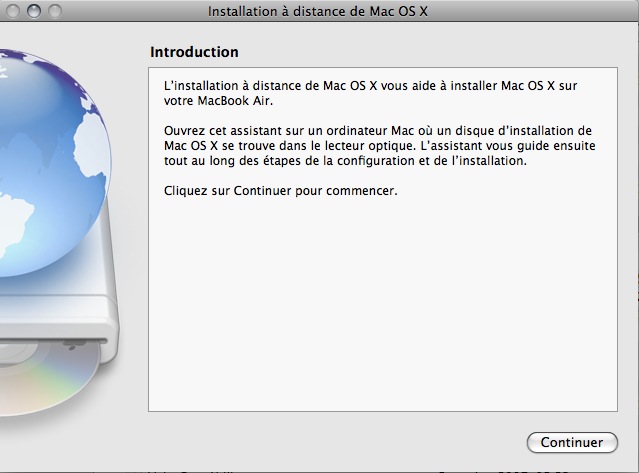The width and height of the screenshot is (639, 473).
Task: Click the window title 'Installation à distance de Mac OS X'
Action: (x=318, y=11)
